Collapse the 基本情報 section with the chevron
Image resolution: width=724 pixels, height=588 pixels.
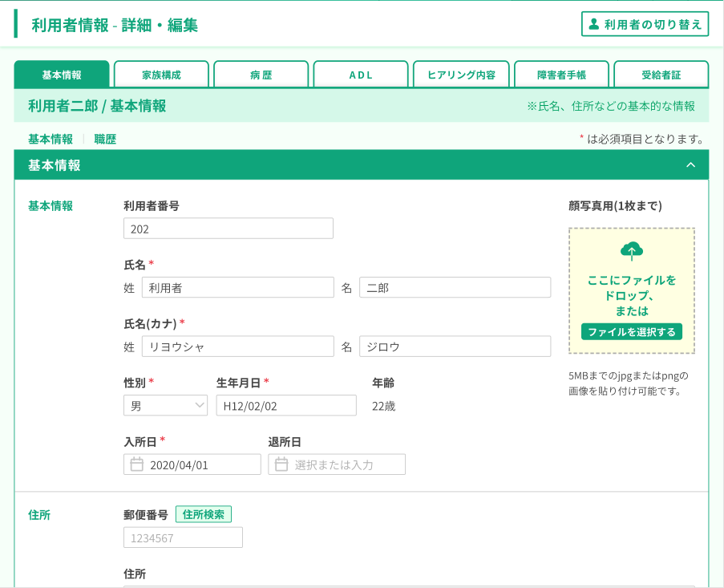690,165
